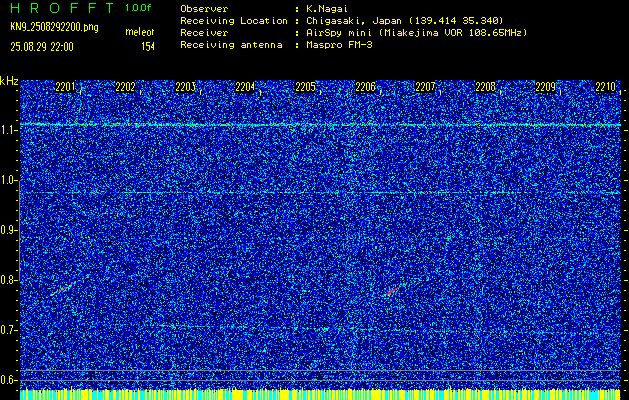Click the 0.7 kHz axis label
This screenshot has width=629, height=400.
pos(8,330)
